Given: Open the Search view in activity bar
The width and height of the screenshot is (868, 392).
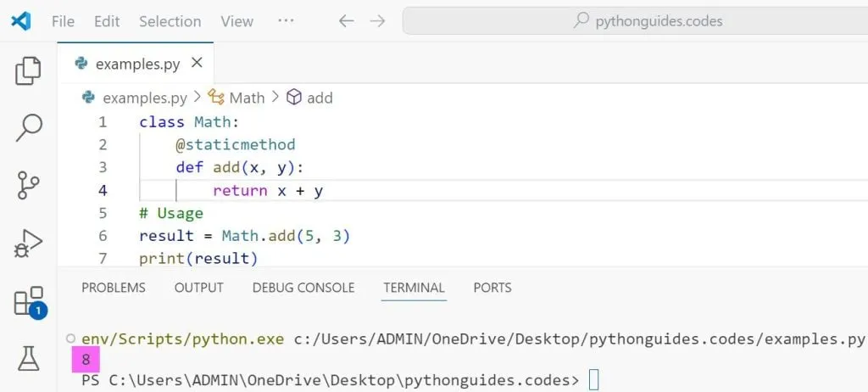Looking at the screenshot, I should (28, 127).
